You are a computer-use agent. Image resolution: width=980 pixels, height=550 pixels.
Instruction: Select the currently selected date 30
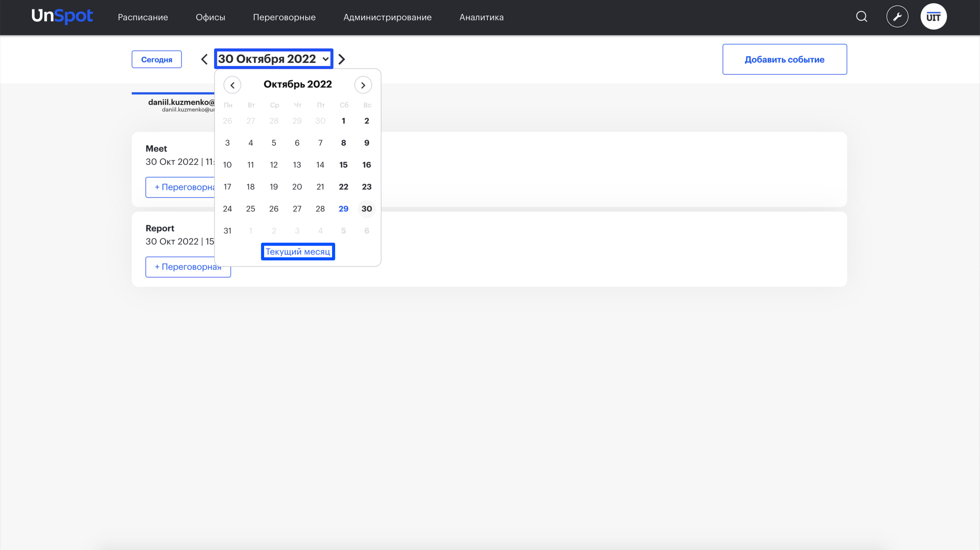367,209
